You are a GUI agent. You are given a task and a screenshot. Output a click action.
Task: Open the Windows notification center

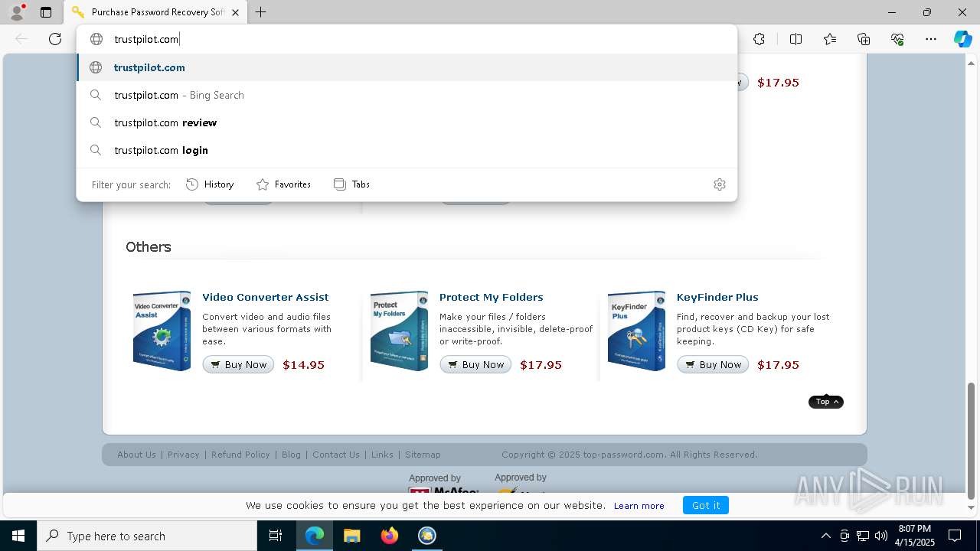(x=955, y=536)
